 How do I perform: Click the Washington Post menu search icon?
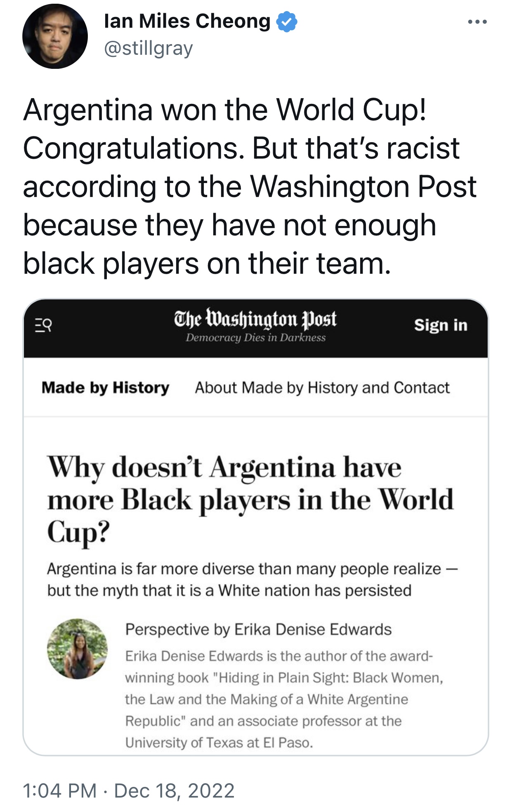(x=43, y=326)
